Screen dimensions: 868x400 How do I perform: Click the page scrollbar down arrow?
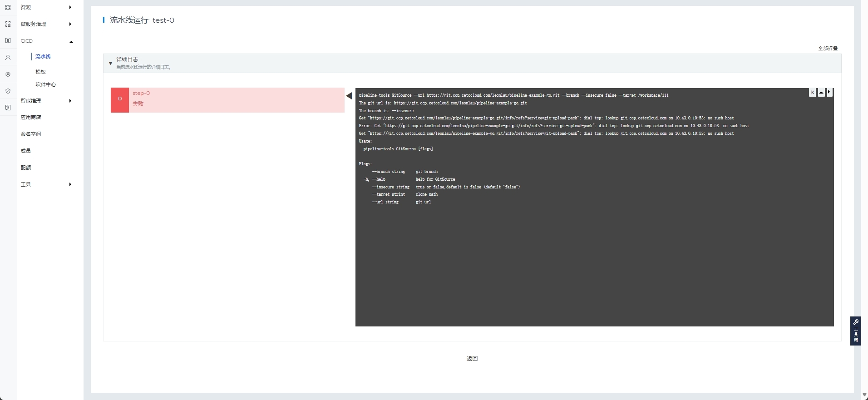[864, 395]
